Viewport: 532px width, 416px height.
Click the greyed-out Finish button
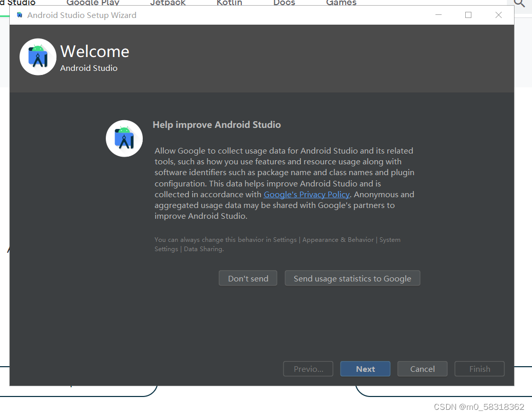pos(480,369)
